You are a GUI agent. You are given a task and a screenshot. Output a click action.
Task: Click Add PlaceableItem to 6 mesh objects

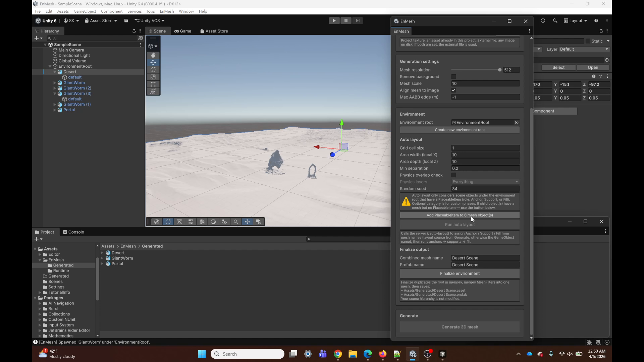tap(460, 215)
